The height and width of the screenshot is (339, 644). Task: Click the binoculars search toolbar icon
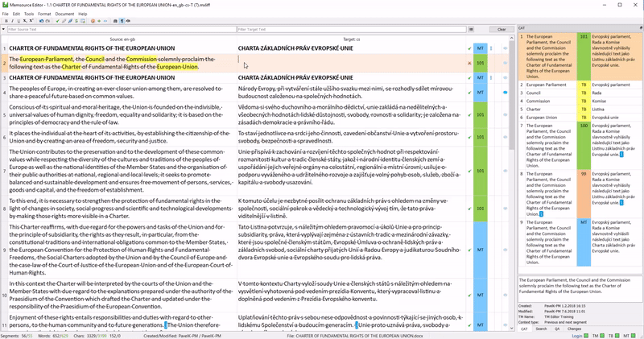[115, 21]
